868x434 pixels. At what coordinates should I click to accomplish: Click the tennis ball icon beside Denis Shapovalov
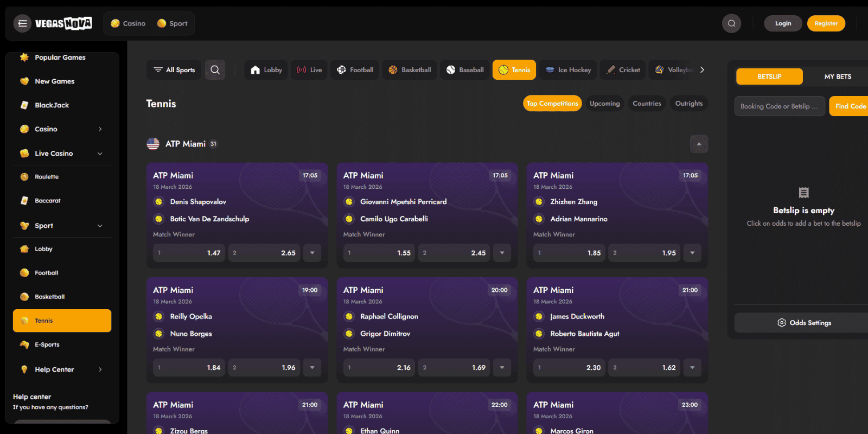(x=159, y=202)
